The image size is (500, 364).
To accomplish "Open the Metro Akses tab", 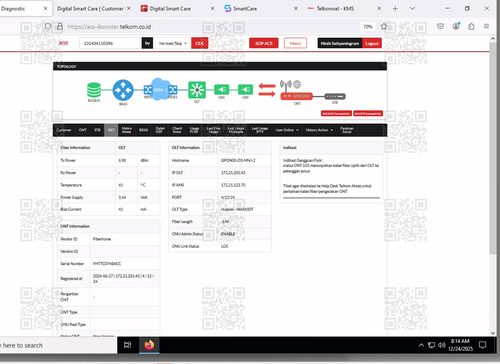I will point(127,130).
